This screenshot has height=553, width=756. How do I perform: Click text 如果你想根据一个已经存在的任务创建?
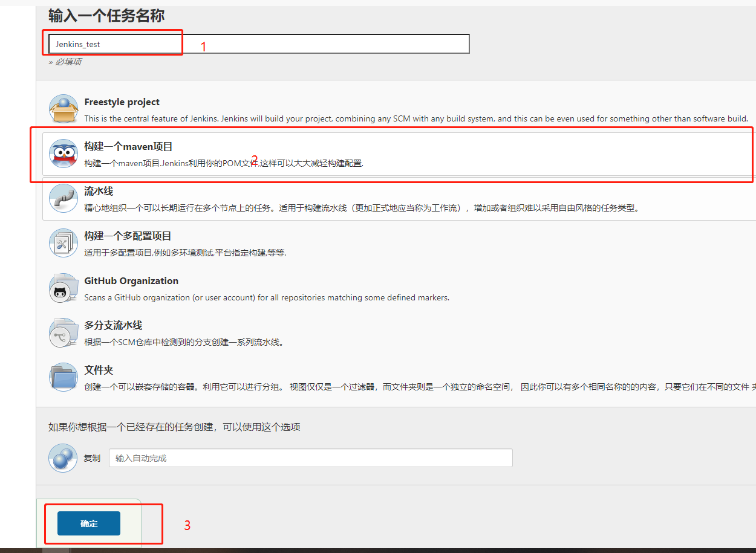[x=174, y=427]
